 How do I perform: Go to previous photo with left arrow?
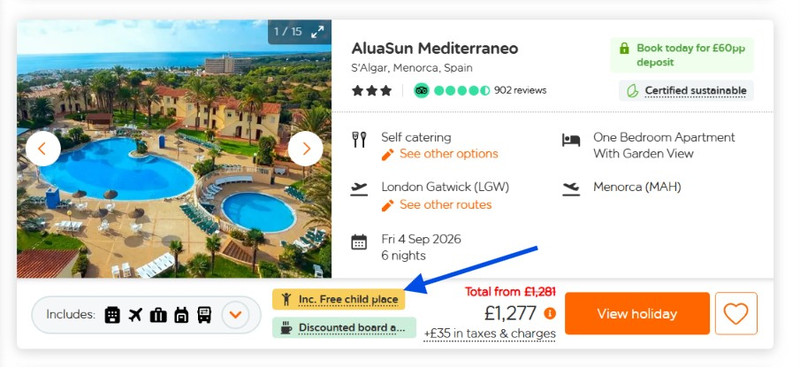pos(43,149)
